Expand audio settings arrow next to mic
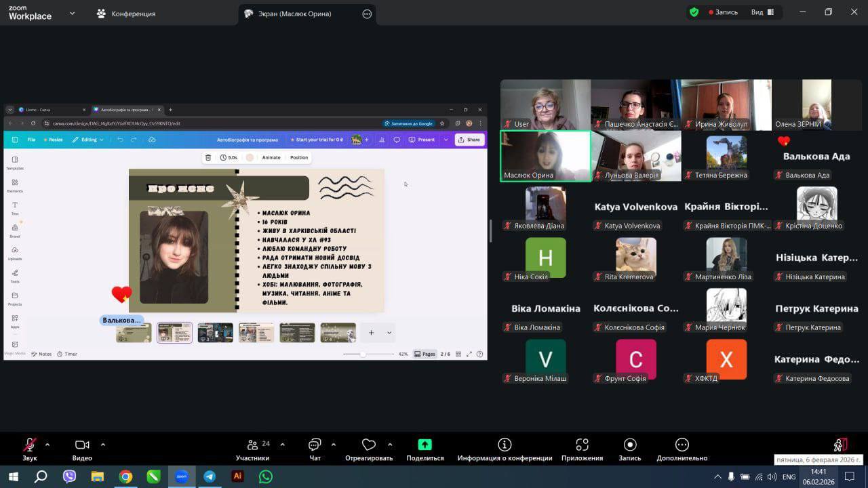The width and height of the screenshot is (868, 488). [x=47, y=445]
